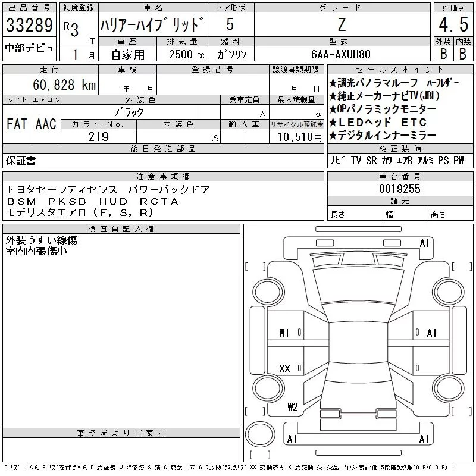Select the 保証書 entry
This screenshot has height=476, width=476.
pos(21,161)
